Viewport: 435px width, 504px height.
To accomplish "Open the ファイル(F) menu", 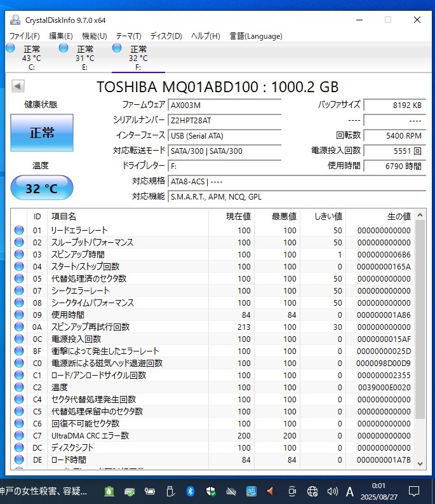I will [24, 36].
